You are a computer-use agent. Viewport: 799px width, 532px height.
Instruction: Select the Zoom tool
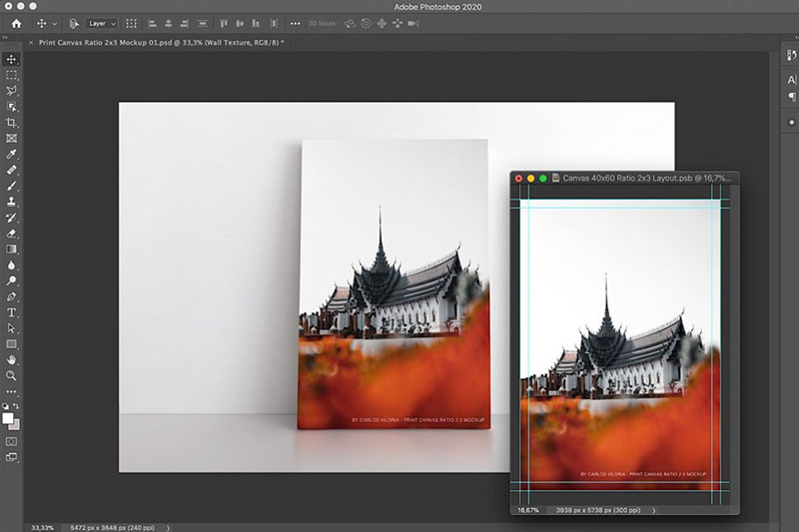[x=11, y=375]
